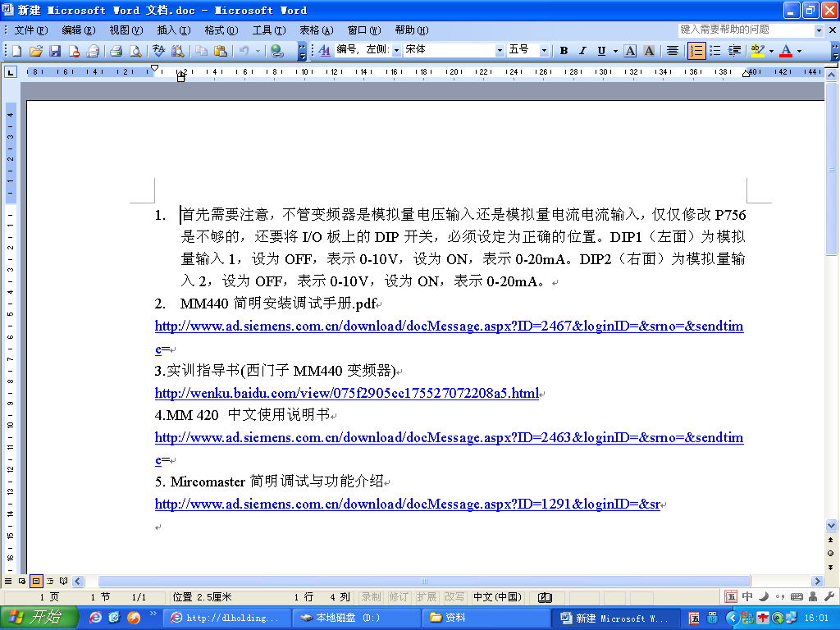
Task: Click the distributed alignment icon
Action: click(673, 51)
